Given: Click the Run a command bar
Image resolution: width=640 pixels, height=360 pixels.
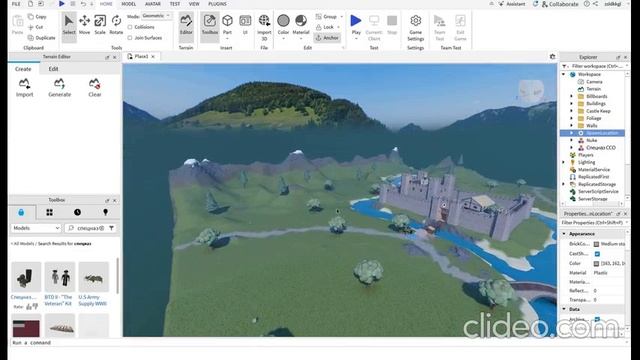Looking at the screenshot, I should pos(318,343).
